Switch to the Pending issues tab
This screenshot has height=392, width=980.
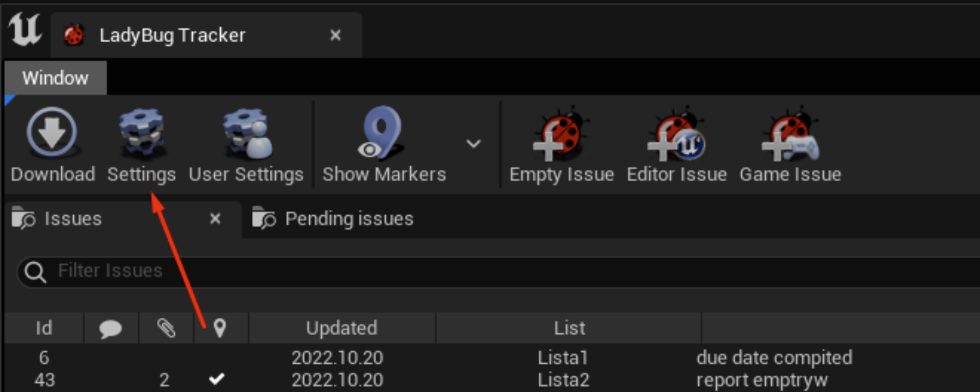(x=333, y=219)
